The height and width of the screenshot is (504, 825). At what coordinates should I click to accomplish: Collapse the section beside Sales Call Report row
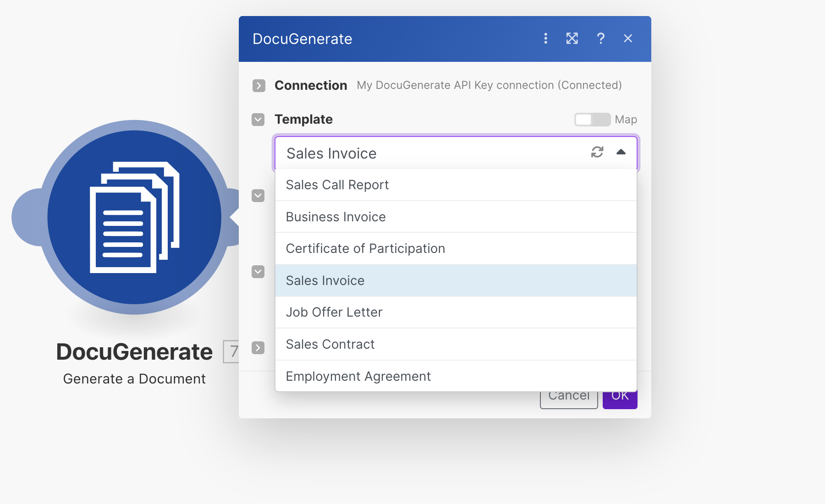click(x=258, y=196)
